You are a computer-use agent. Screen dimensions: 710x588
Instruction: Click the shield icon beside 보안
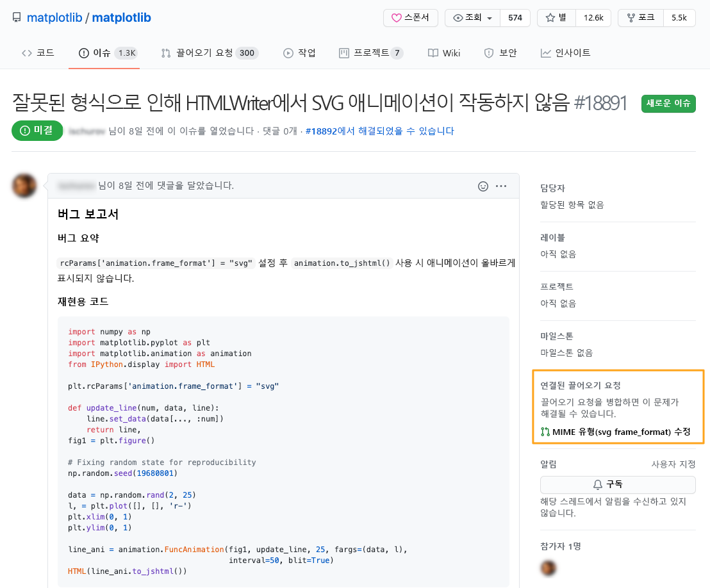pyautogui.click(x=488, y=53)
